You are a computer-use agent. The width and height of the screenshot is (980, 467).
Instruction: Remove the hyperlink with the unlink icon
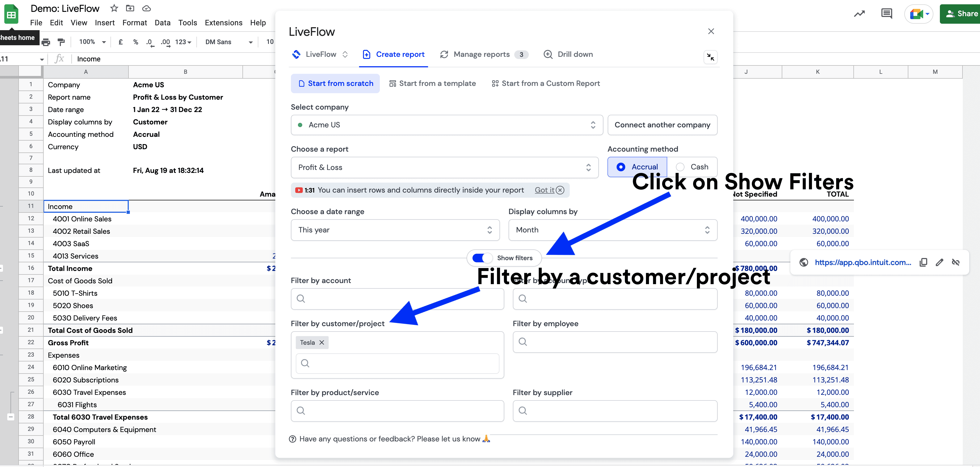(956, 262)
